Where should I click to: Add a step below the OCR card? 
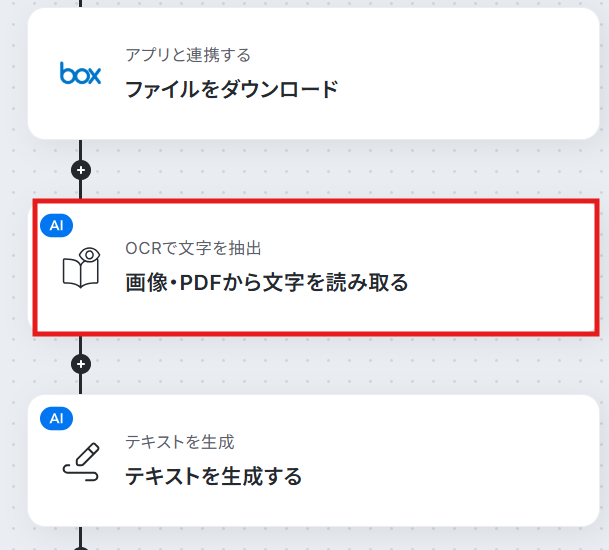[x=81, y=364]
